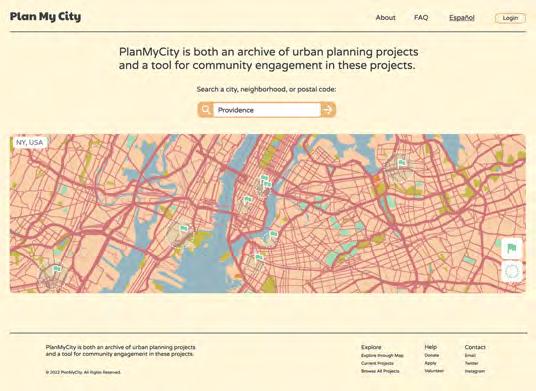Switch language to Español
536x391 pixels.
[461, 18]
